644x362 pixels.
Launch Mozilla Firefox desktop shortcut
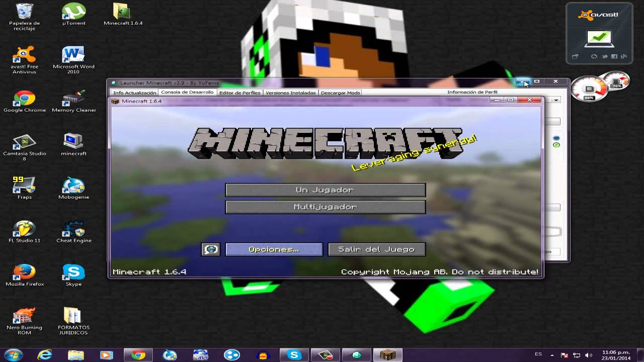pyautogui.click(x=24, y=276)
